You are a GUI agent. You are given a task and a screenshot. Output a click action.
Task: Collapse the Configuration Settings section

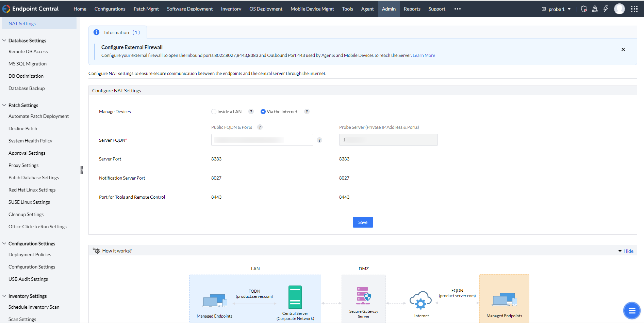tap(4, 244)
